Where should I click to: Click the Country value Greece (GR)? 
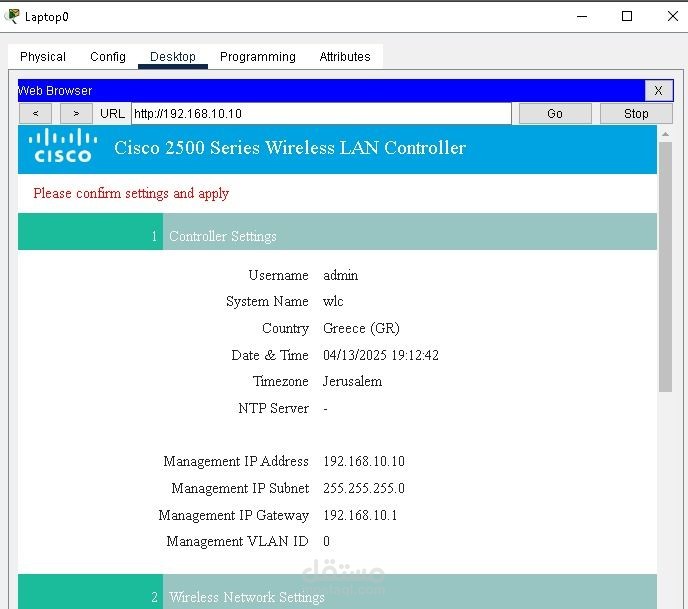point(361,328)
